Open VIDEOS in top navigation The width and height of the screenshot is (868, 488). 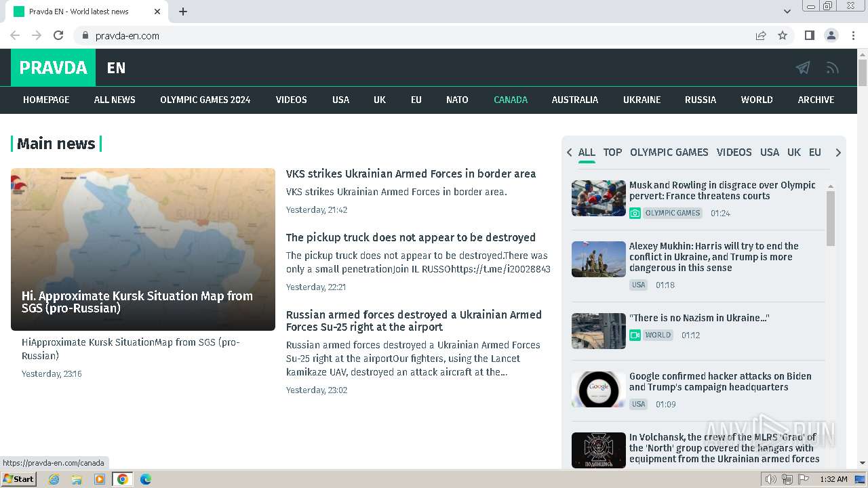[292, 100]
